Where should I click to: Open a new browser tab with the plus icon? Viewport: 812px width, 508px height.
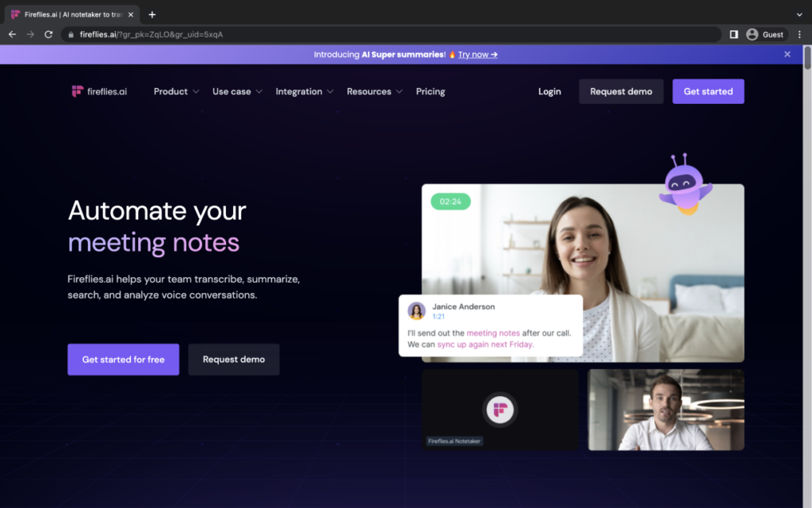click(152, 14)
